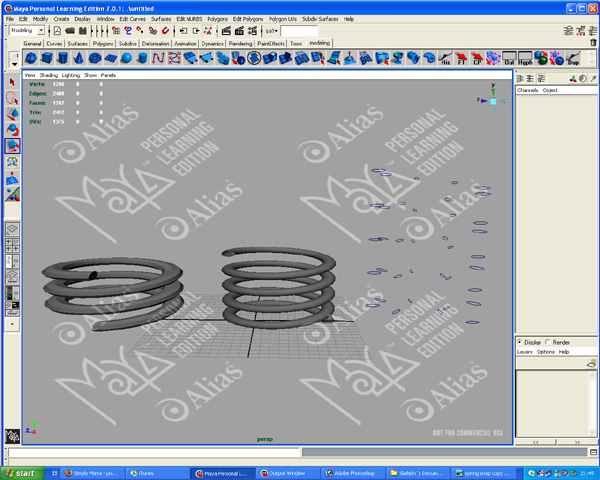
Task: Click the Open Scene icon
Action: [70, 31]
